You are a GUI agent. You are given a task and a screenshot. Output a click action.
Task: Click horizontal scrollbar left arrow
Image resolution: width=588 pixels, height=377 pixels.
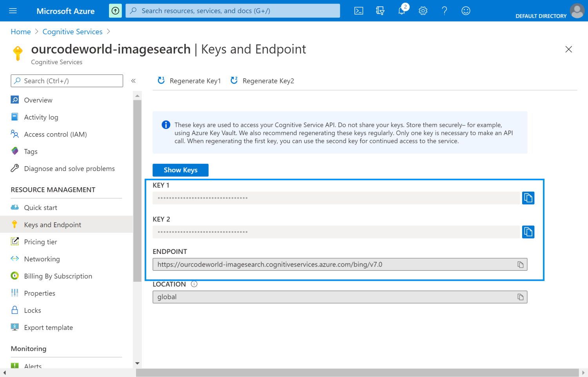[4, 373]
